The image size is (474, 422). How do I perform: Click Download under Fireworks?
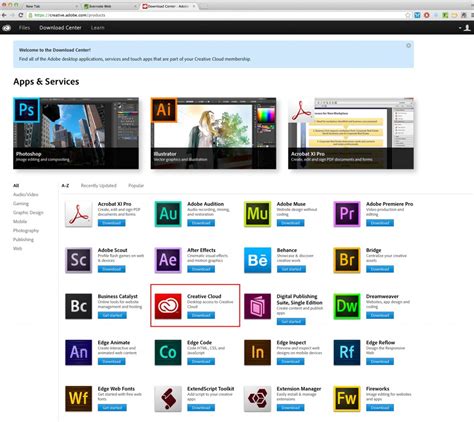point(380,408)
